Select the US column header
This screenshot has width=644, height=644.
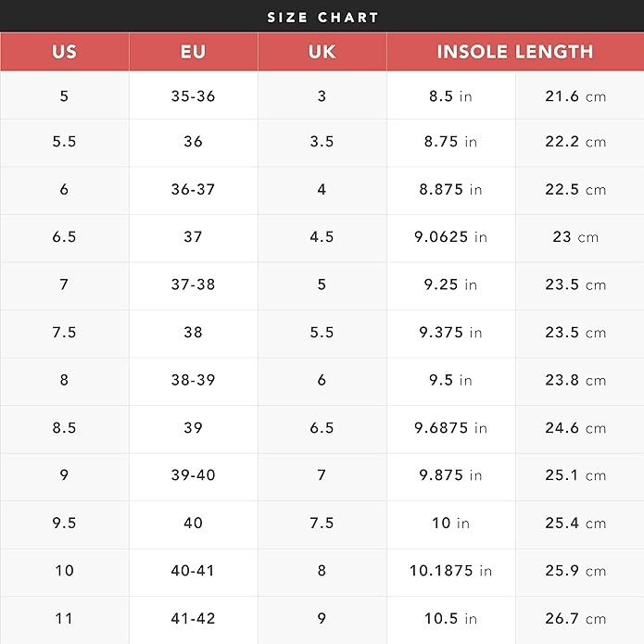64,52
